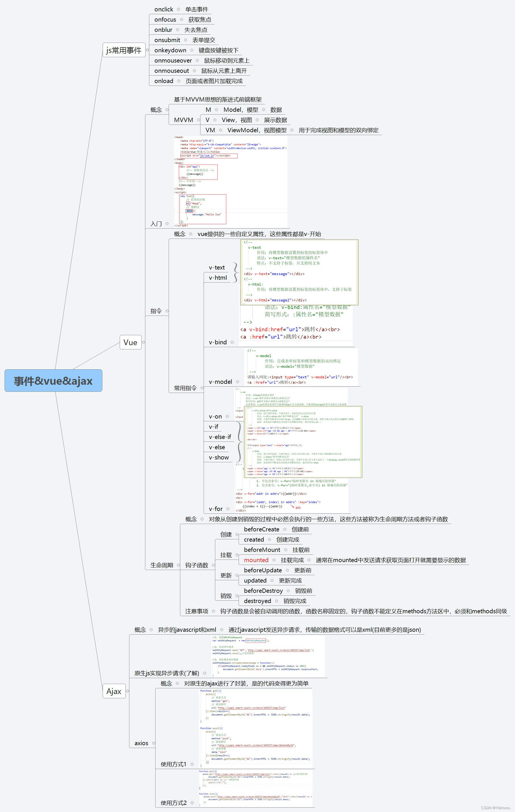Select the 生命周期 node
The height and width of the screenshot is (812, 515).
pyautogui.click(x=162, y=565)
